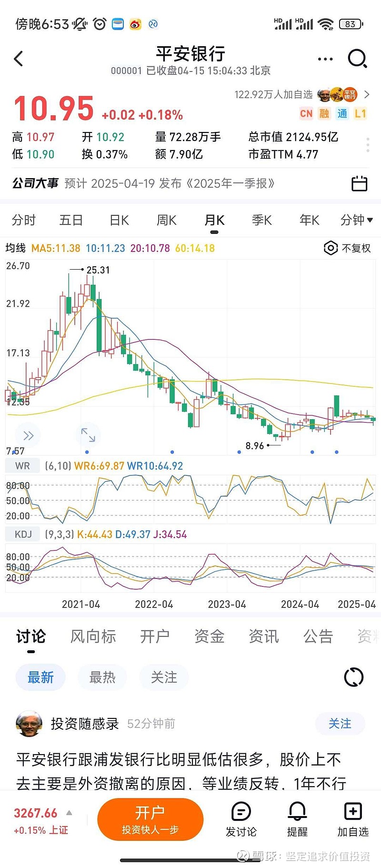Image resolution: width=381 pixels, height=868 pixels.
Task: Select the 最热 hottest filter
Action: [x=102, y=677]
